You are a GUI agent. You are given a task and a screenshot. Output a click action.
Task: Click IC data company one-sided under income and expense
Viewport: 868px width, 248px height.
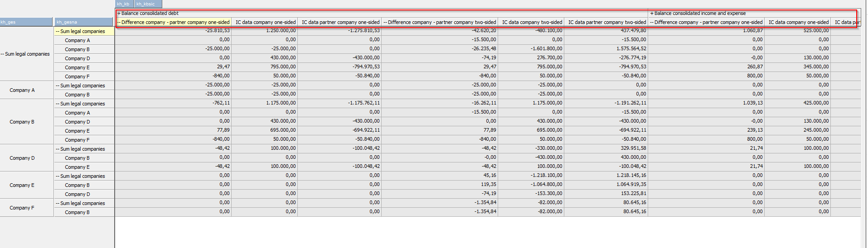(x=798, y=22)
